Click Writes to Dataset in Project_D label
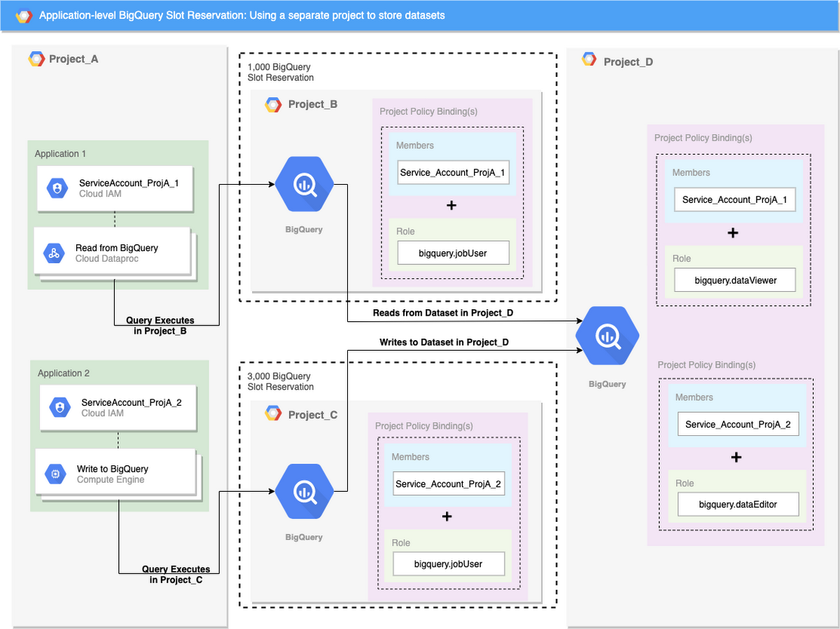 tap(444, 342)
